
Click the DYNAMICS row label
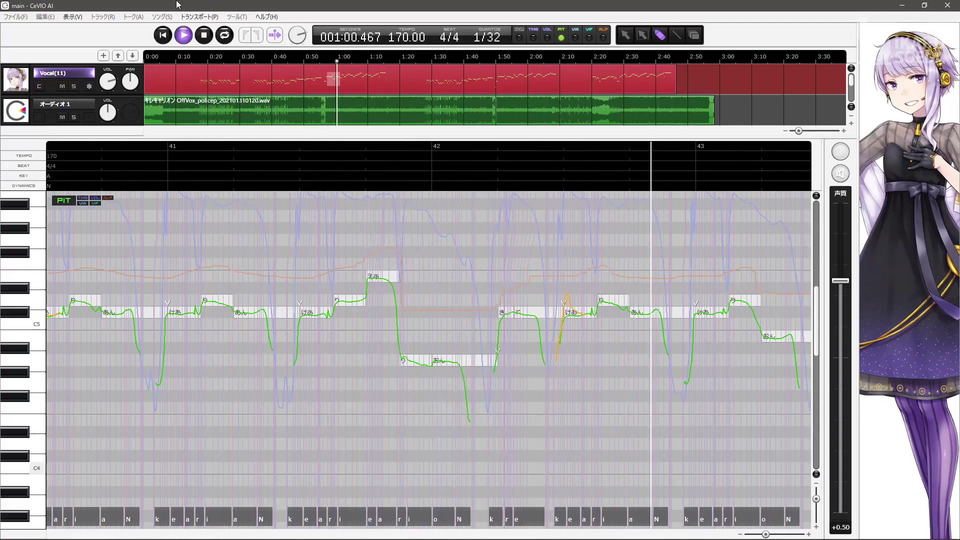point(23,186)
